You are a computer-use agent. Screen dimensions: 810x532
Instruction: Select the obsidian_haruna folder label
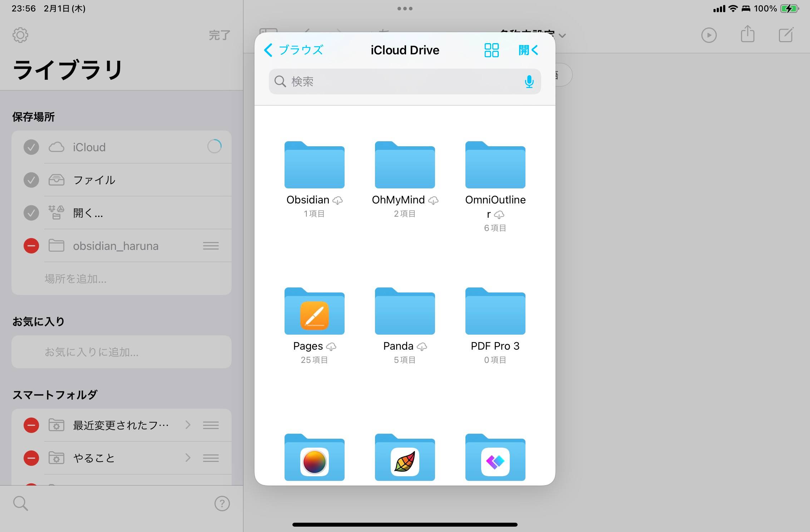click(115, 246)
